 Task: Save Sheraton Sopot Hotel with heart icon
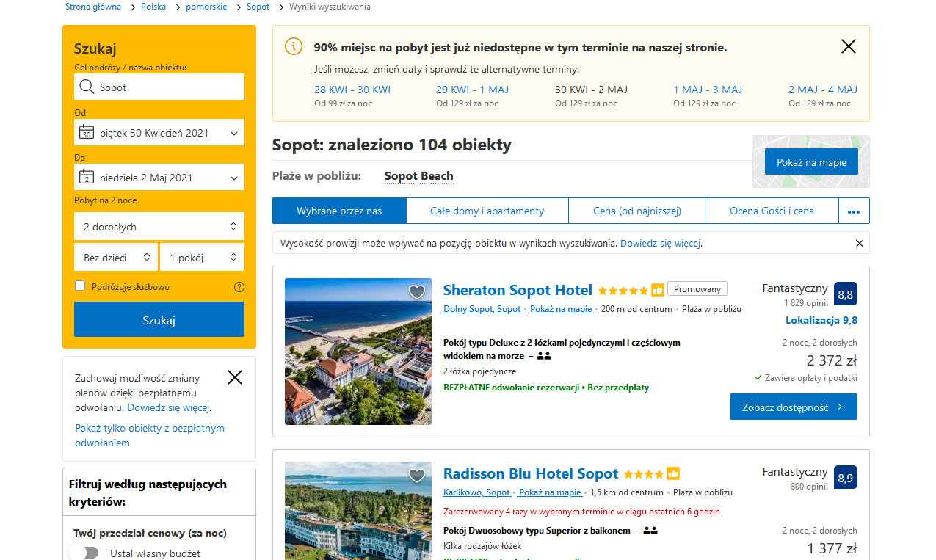tap(417, 292)
